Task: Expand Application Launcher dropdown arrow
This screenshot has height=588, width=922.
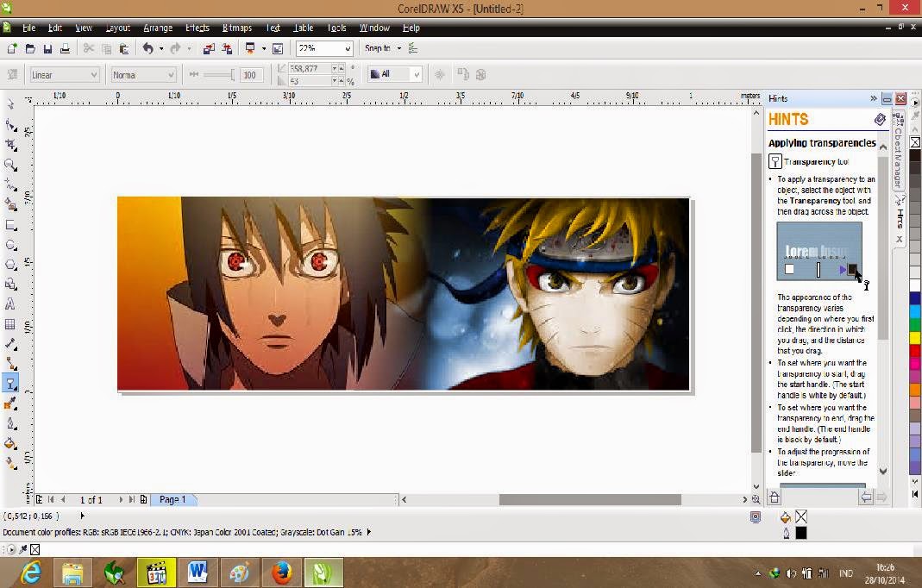Action: 263,49
